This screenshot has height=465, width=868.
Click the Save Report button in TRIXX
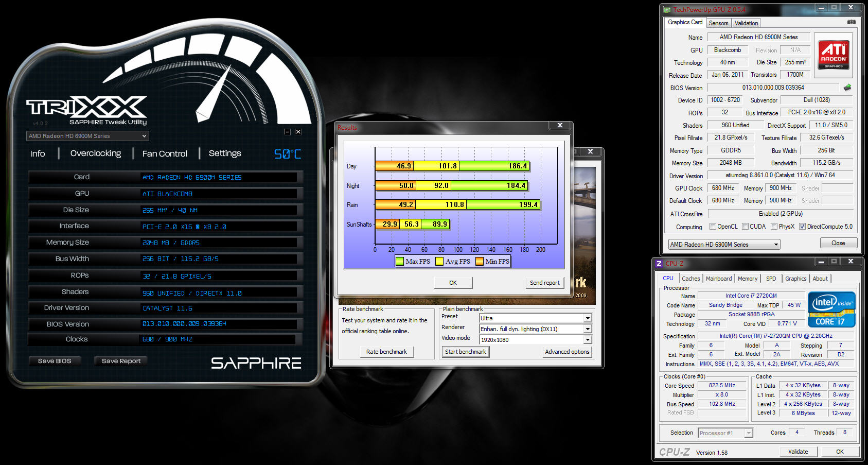(121, 361)
